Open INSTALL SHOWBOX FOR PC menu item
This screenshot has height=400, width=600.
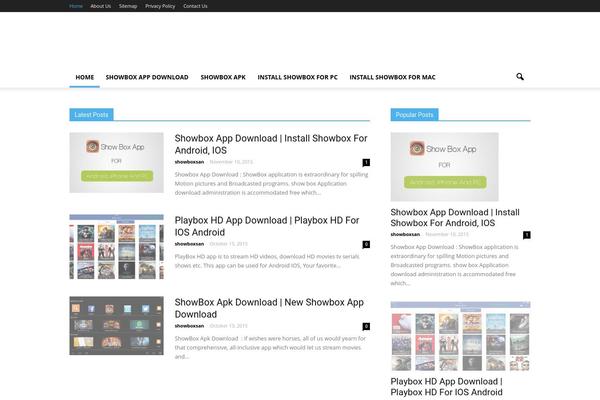[297, 77]
